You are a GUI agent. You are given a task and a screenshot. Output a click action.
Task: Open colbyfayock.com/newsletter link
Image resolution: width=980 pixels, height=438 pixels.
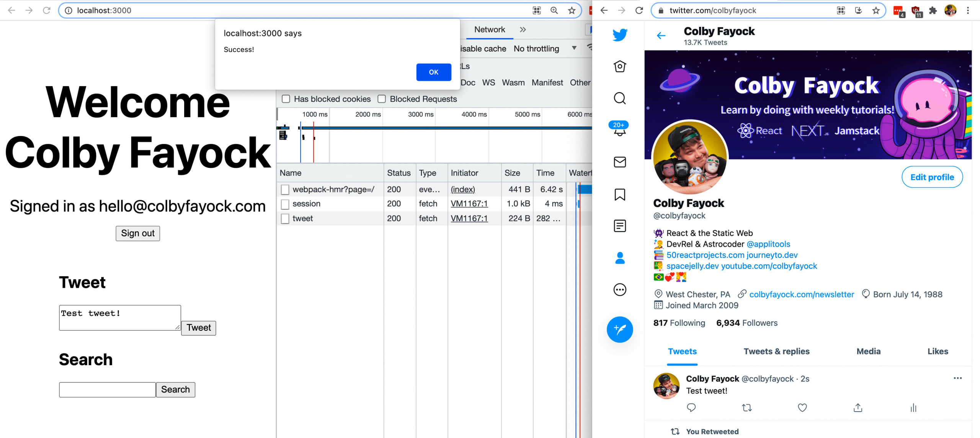click(802, 294)
